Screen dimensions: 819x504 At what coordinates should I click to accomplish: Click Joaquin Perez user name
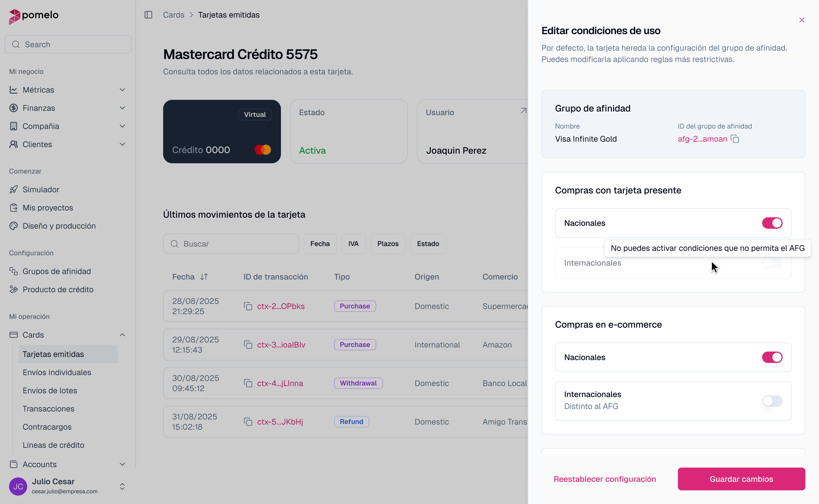(456, 150)
